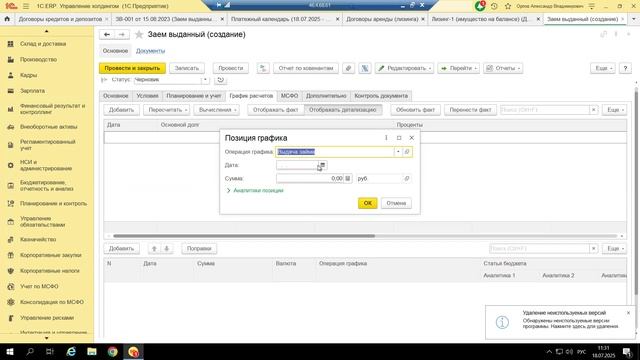Open calculator for Сумма field
This screenshot has width=640, height=360.
point(348,178)
